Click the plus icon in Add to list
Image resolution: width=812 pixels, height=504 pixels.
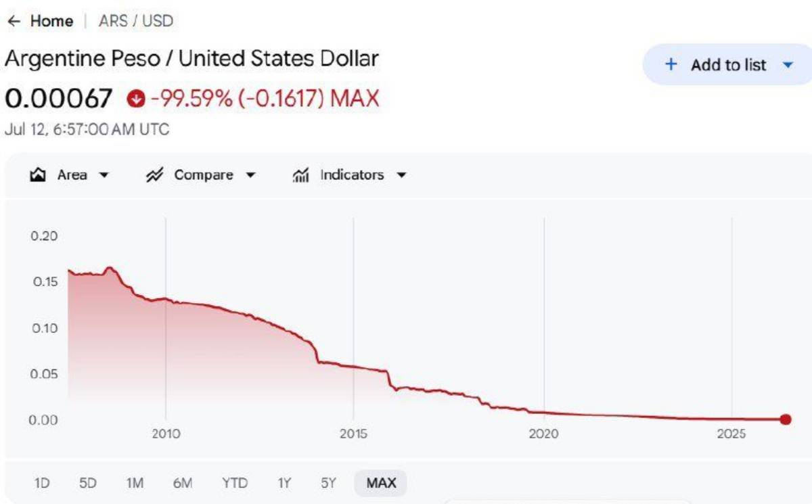point(671,64)
